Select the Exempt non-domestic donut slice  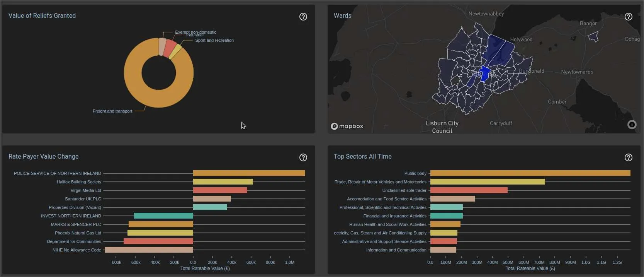(162, 46)
